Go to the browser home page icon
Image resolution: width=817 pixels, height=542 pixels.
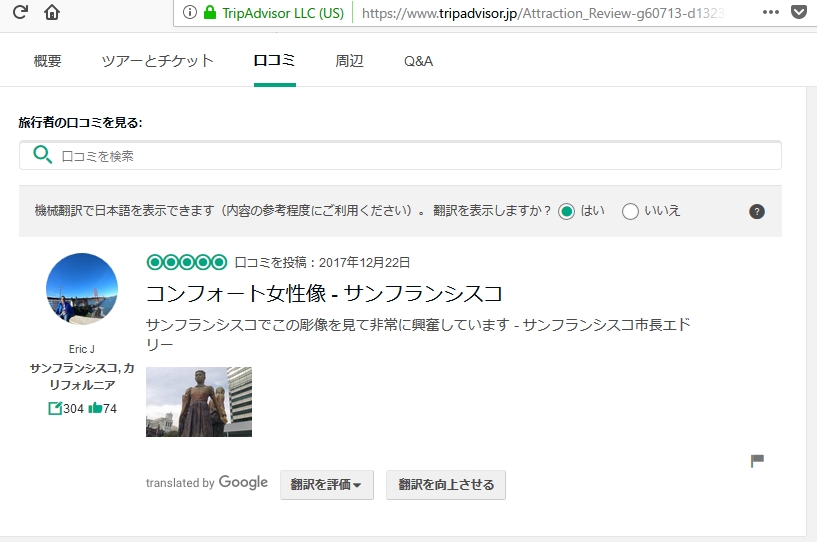(x=51, y=13)
